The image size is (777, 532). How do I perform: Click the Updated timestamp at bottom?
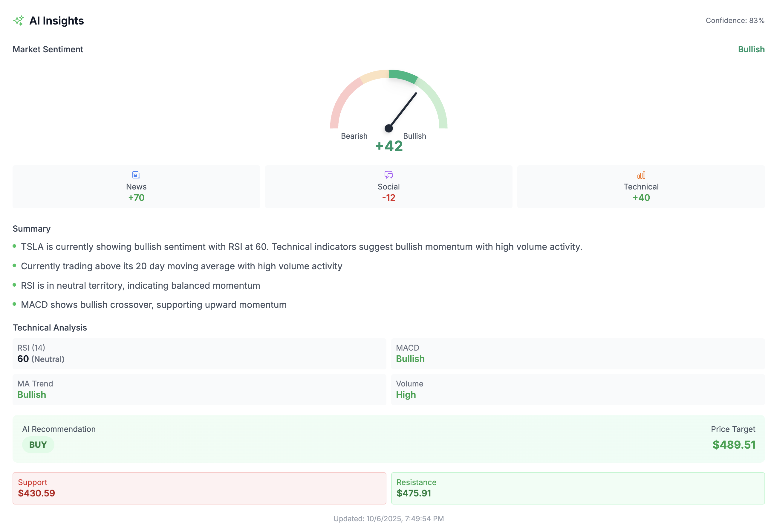pyautogui.click(x=389, y=519)
